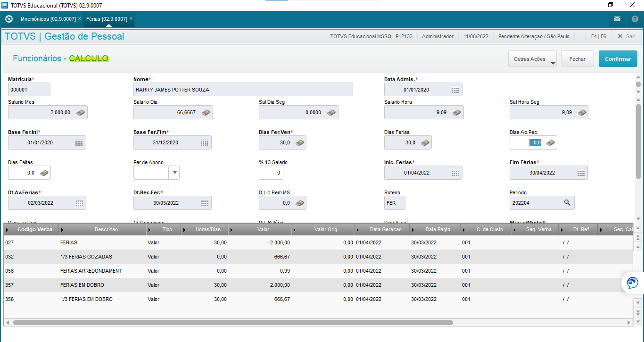Select the 1/3 FERIAS EM DOBRO row description
This screenshot has width=644, height=342.
pos(86,299)
